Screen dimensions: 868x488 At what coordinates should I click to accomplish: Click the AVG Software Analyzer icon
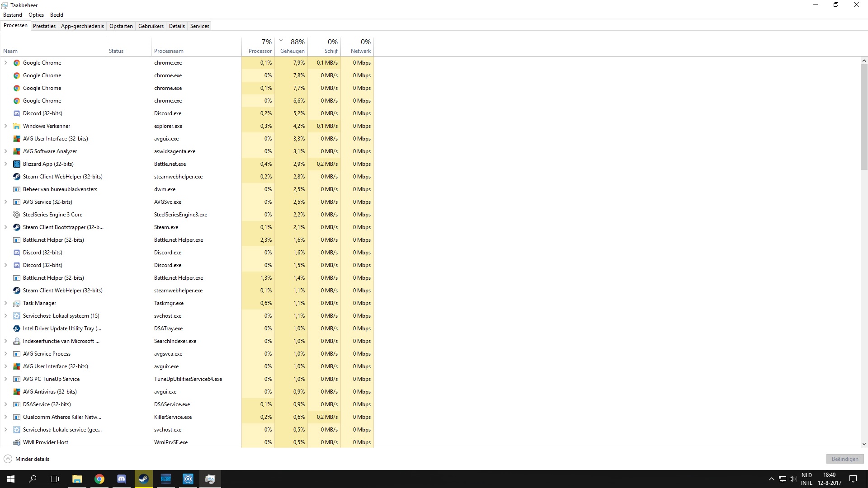17,151
